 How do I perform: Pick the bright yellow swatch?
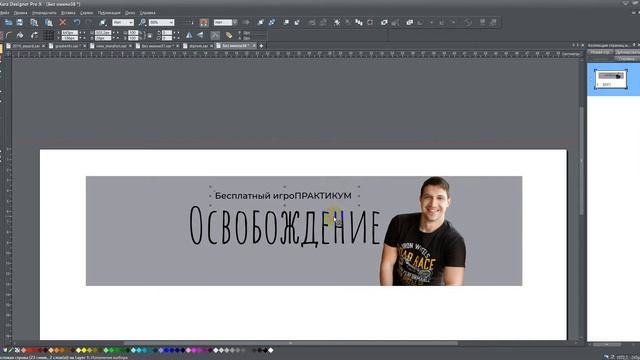[x=84, y=350]
